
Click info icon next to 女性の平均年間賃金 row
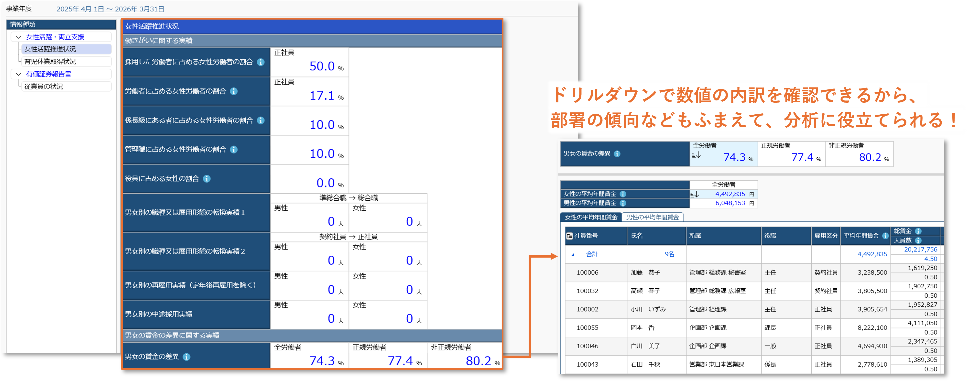click(623, 194)
